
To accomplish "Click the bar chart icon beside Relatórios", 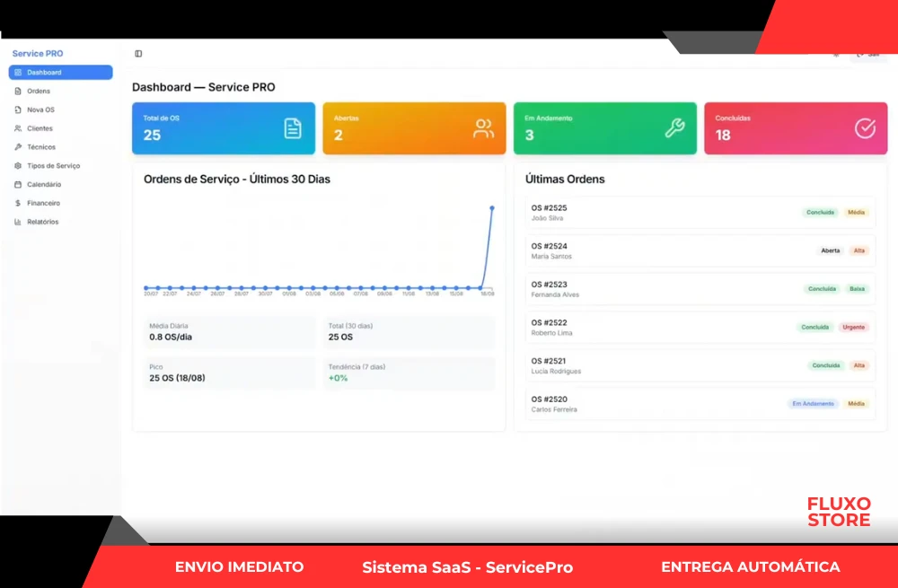I will pyautogui.click(x=18, y=222).
